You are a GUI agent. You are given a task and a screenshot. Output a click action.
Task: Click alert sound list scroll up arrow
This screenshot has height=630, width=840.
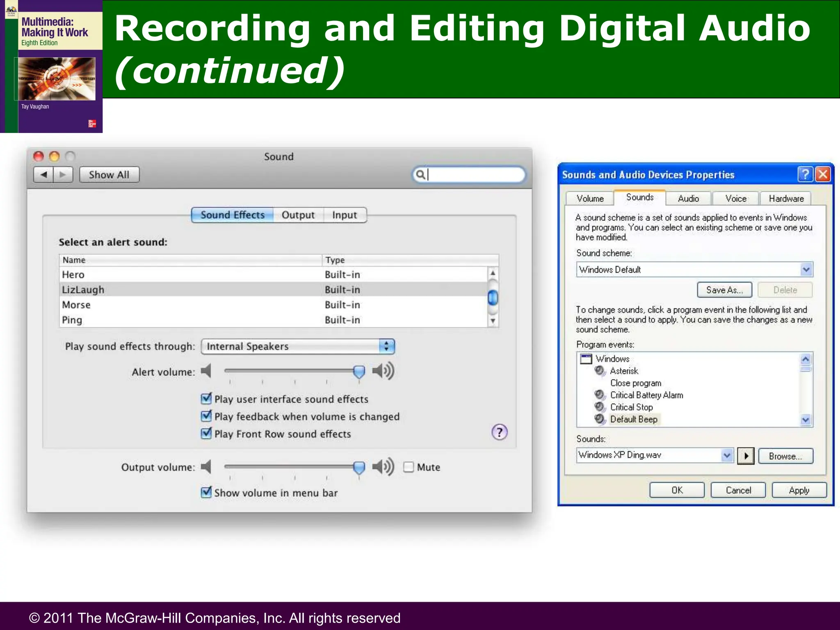pos(493,273)
